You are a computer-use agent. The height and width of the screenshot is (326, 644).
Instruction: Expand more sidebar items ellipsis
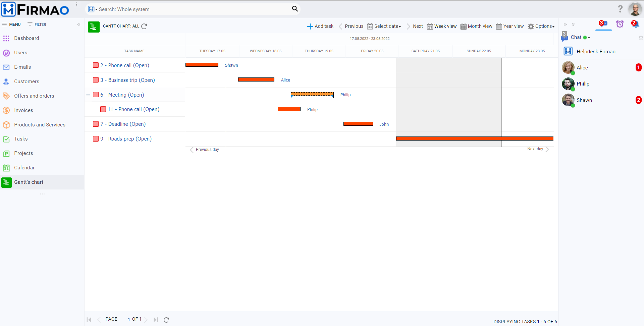[42, 194]
